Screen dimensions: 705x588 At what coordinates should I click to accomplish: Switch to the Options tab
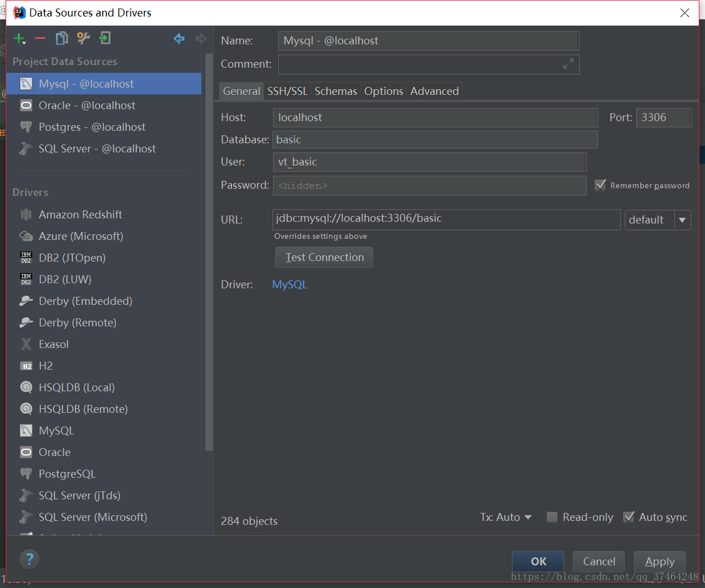click(x=384, y=91)
